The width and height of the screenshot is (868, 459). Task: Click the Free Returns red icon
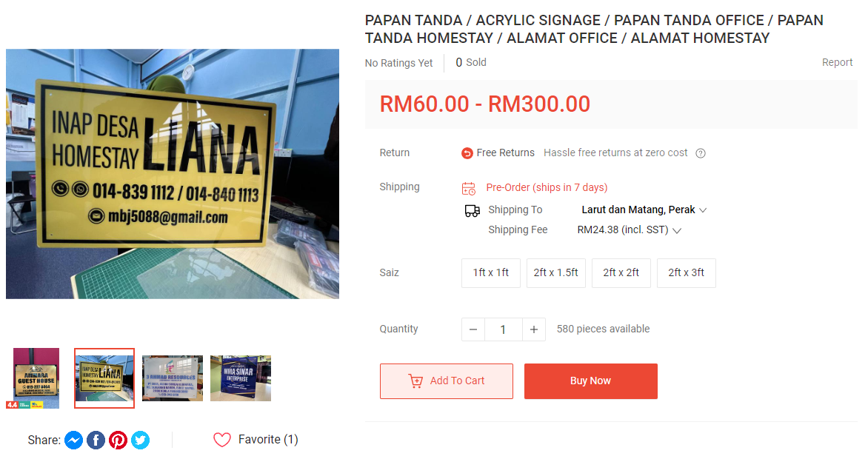tap(467, 153)
